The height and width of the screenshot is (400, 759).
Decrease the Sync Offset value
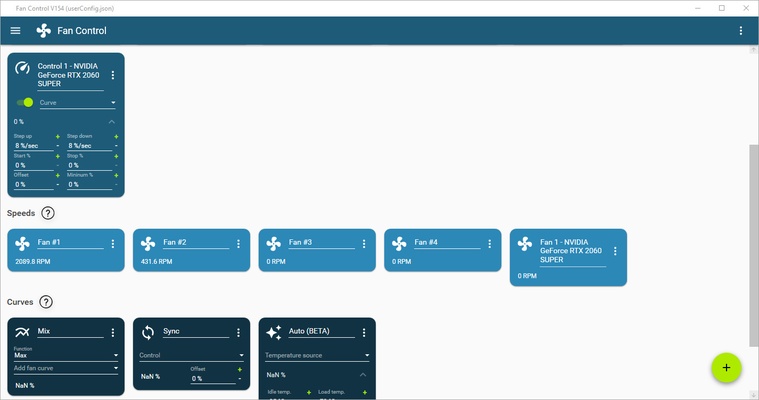tap(240, 378)
